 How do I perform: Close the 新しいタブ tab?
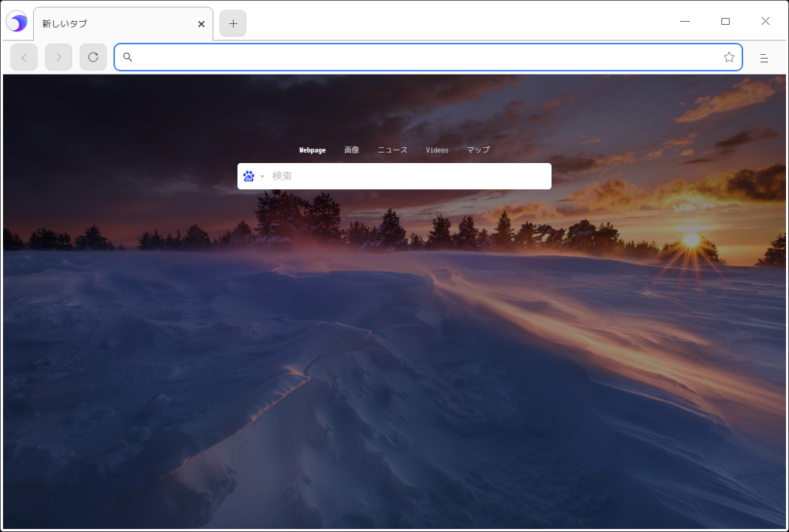pyautogui.click(x=201, y=24)
